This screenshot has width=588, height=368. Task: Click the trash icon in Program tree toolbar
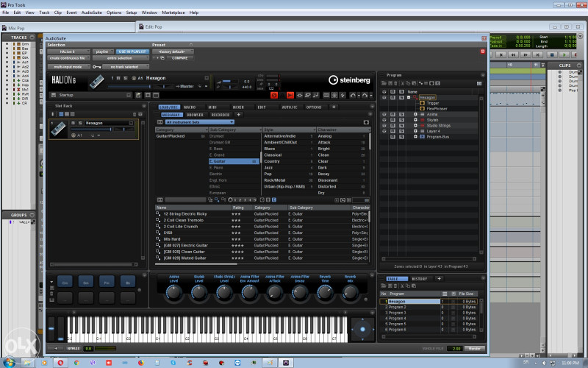(x=395, y=83)
